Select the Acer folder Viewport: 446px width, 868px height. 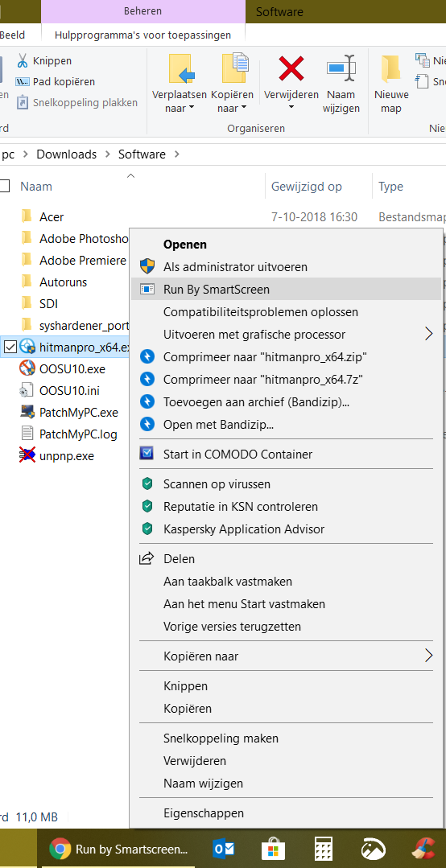(52, 217)
